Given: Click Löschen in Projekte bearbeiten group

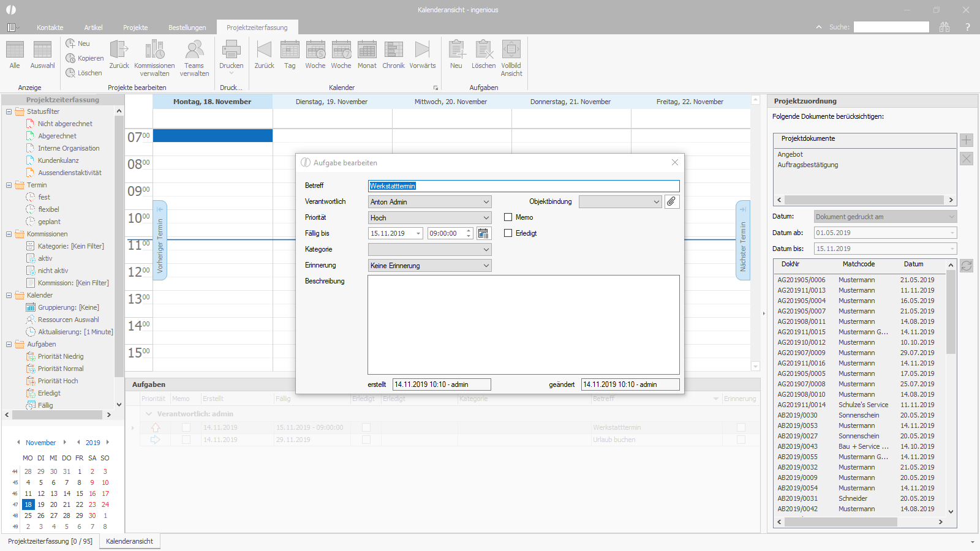Looking at the screenshot, I should 84,73.
